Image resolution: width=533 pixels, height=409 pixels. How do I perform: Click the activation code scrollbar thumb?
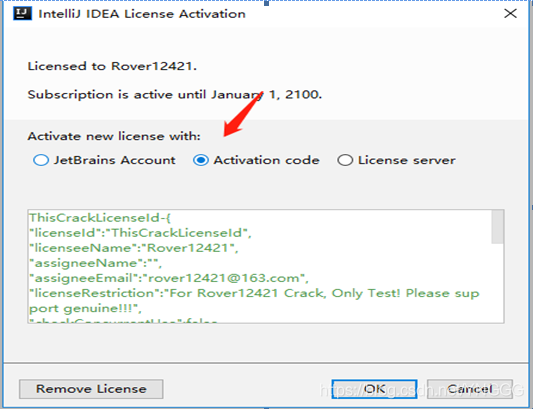pos(497,227)
